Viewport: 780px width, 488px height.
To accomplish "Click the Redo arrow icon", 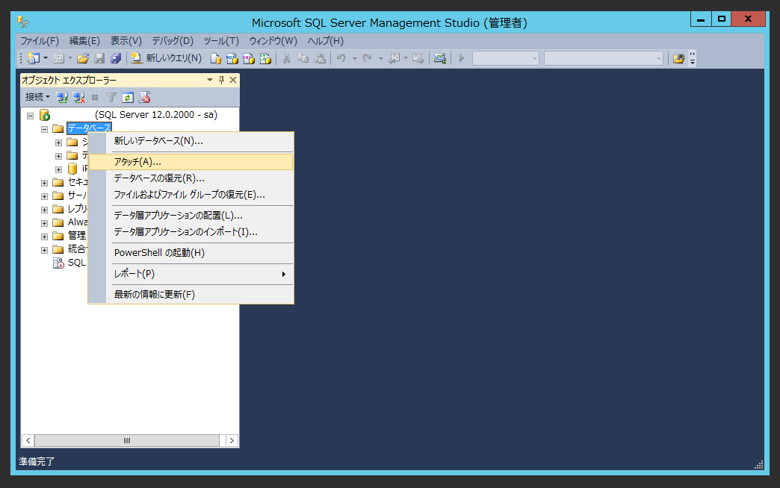I will tap(368, 59).
